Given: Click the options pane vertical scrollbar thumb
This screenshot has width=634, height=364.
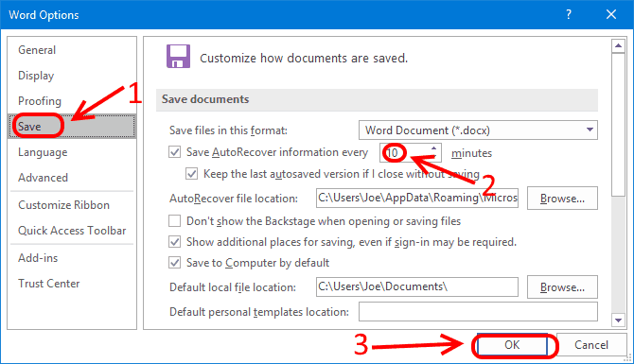Looking at the screenshot, I should click(x=618, y=125).
